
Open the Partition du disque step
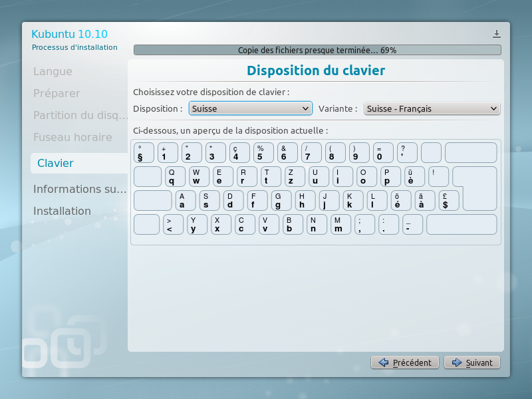pos(76,115)
